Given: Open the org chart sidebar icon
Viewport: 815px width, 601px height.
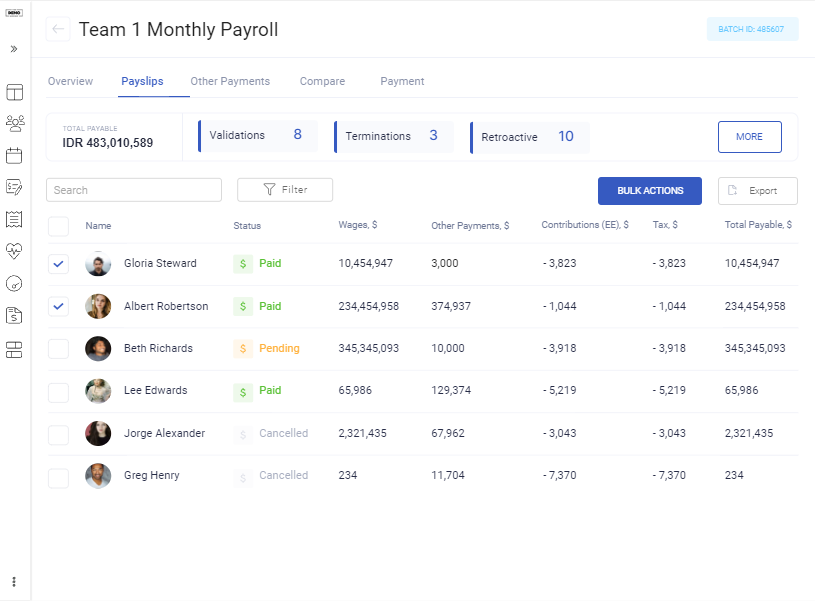Looking at the screenshot, I should coord(14,349).
